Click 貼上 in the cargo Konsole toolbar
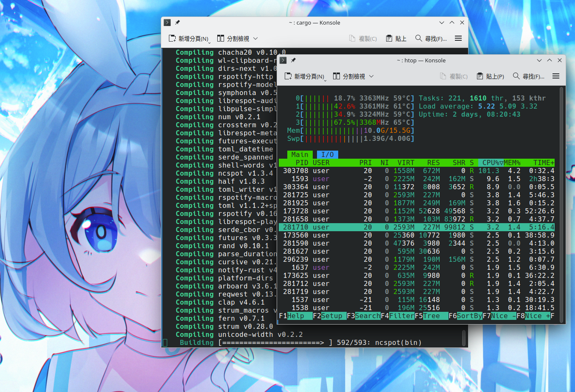575x392 pixels. tap(396, 39)
